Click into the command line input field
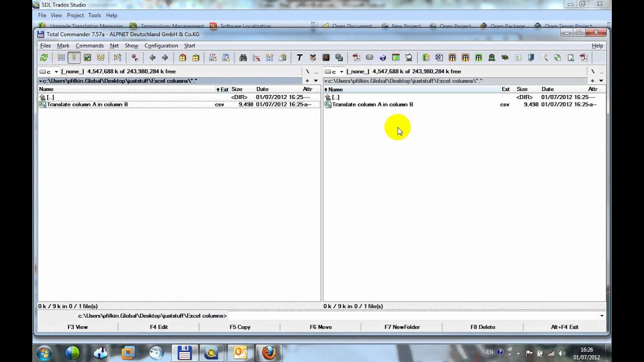Screen dimensions: 644x362 coord(413,316)
